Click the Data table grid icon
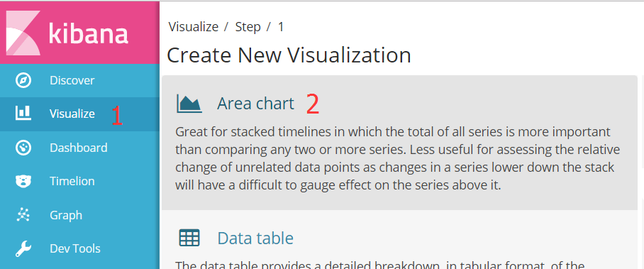 189,238
